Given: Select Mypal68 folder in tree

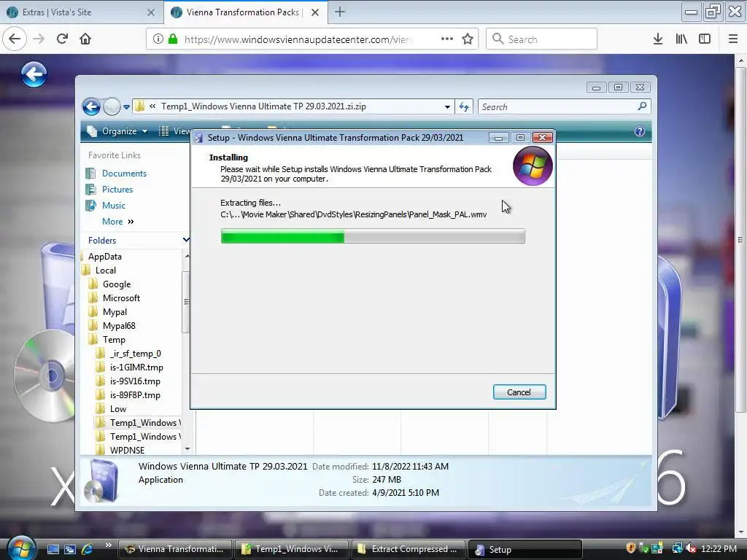Looking at the screenshot, I should [119, 326].
